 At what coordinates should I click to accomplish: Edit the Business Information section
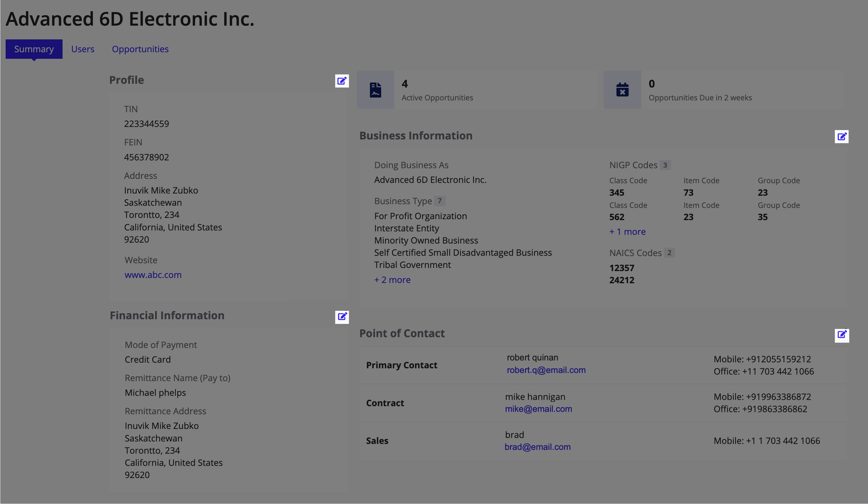[842, 136]
